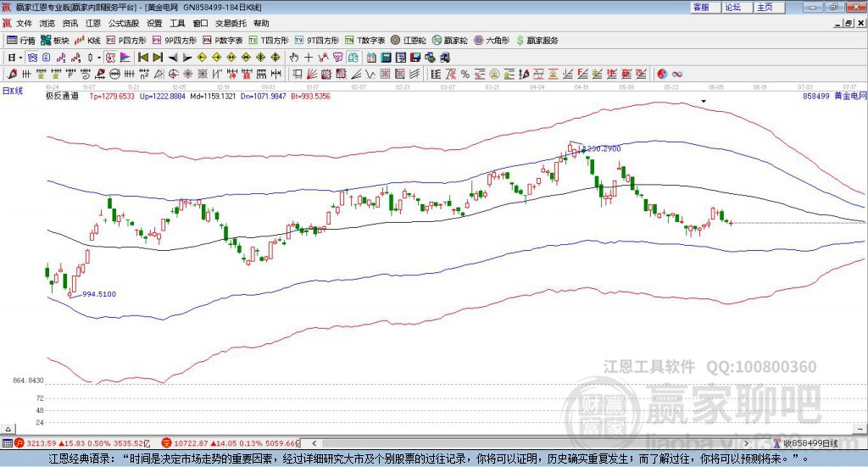Launch the 赢家轮 winner wheel
The width and height of the screenshot is (868, 467).
tap(449, 41)
